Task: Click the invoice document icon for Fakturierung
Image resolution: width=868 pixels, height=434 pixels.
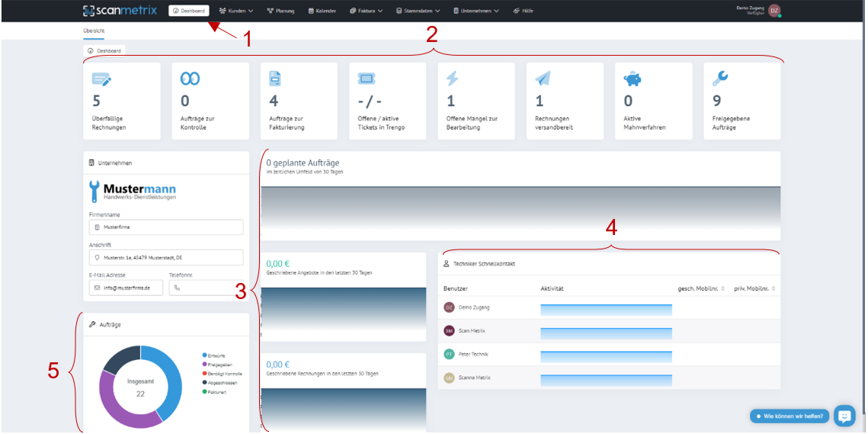Action: tap(275, 79)
